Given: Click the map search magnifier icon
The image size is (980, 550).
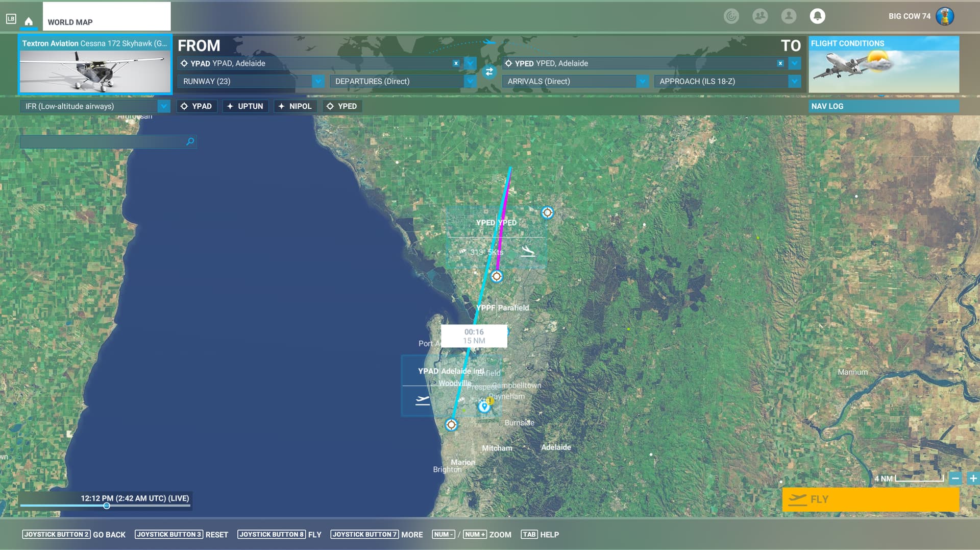Looking at the screenshot, I should [x=190, y=141].
